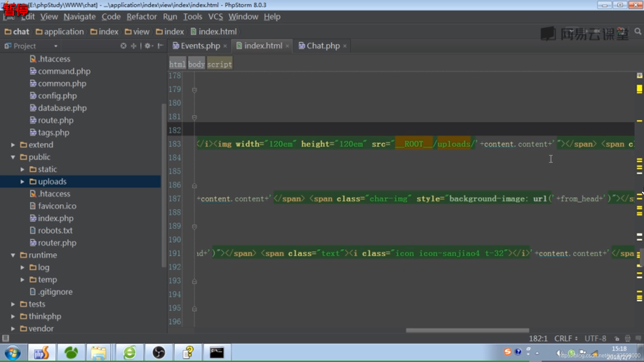Hide the Project tool window
Screen dimensions: 644x362
161,46
